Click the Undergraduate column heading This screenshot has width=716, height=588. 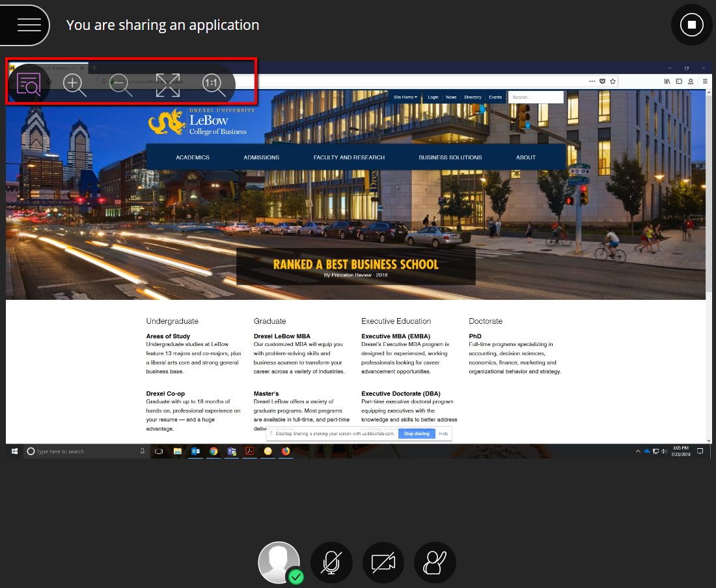click(x=172, y=321)
